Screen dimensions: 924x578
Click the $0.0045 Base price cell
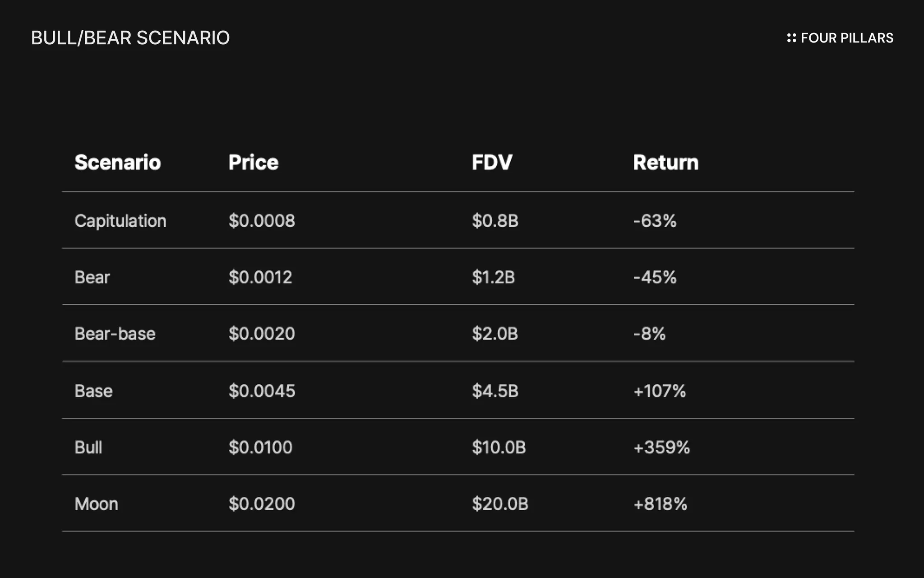pos(262,391)
